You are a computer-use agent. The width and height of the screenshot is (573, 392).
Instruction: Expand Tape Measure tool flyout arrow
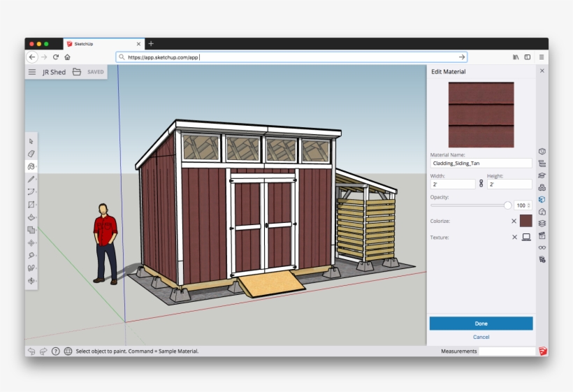pos(36,255)
